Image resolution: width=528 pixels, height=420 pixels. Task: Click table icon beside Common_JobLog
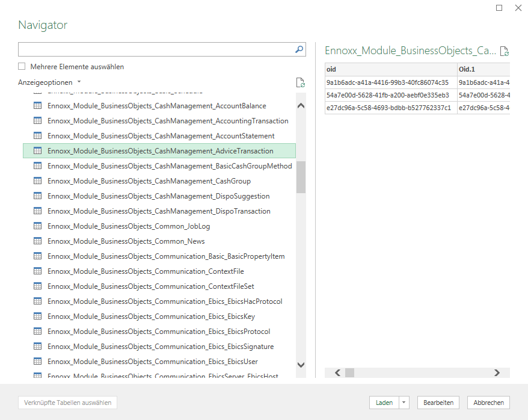(37, 226)
